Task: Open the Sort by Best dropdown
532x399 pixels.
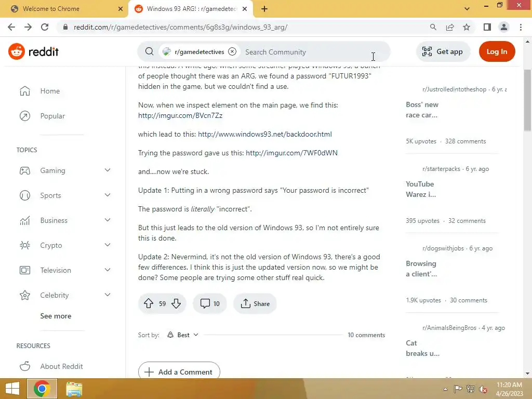Action: [183, 335]
